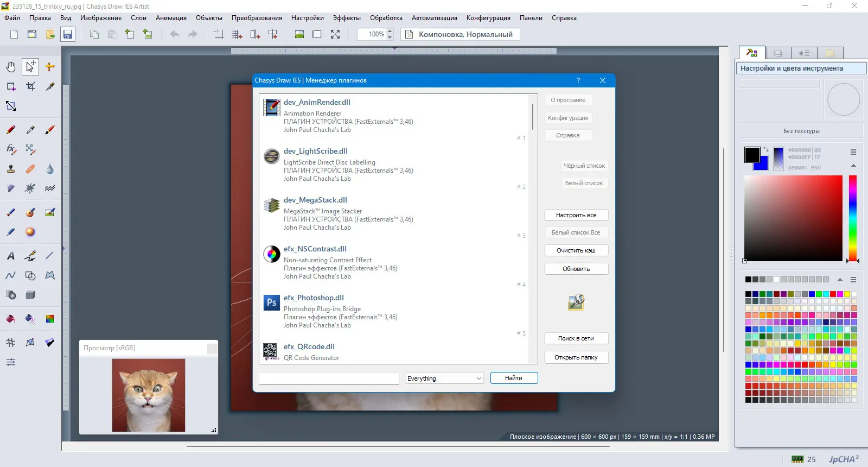The height and width of the screenshot is (467, 868).
Task: Click the rainbow hue slider bar
Action: pos(853,218)
